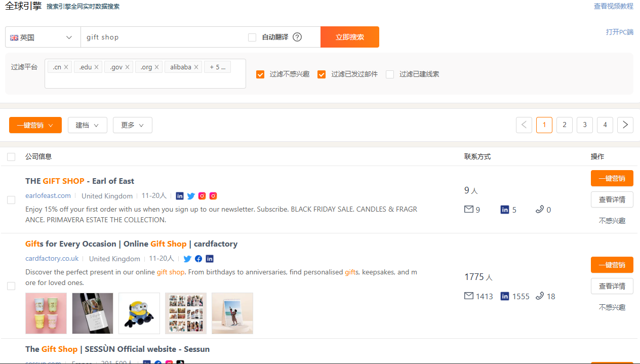Open 打开PC端 link
This screenshot has width=640, height=364.
[x=620, y=32]
